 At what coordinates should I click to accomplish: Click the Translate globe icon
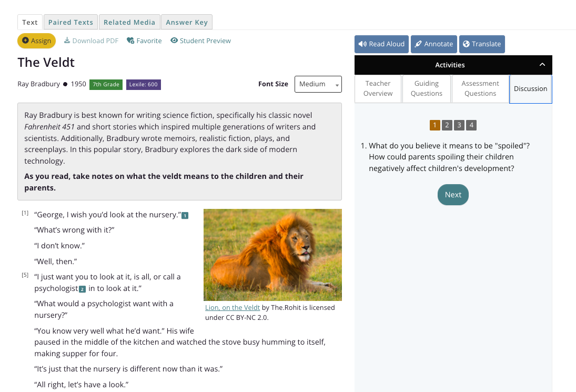point(466,44)
